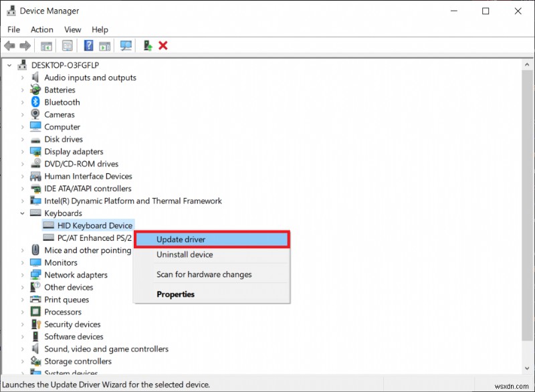535x392 pixels.
Task: Select the Disk drives label
Action: pyautogui.click(x=64, y=139)
